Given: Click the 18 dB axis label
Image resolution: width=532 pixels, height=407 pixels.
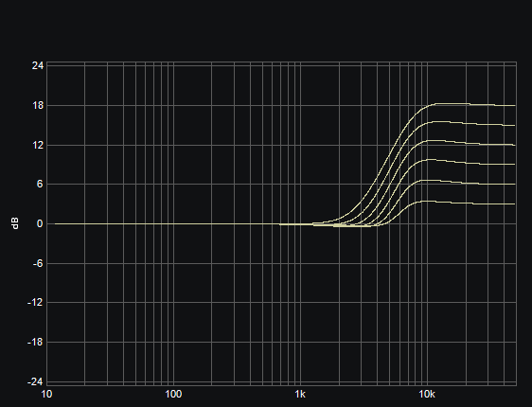Looking at the screenshot, I should pos(38,105).
